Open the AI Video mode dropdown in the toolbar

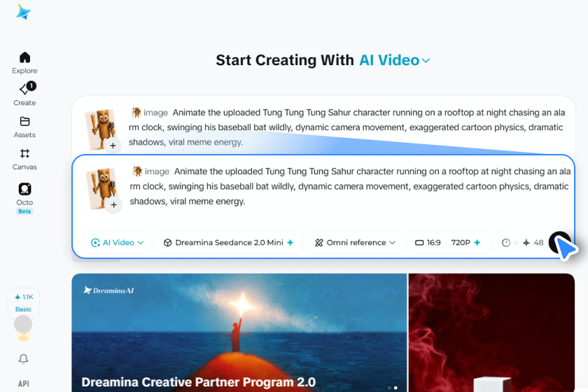click(117, 243)
